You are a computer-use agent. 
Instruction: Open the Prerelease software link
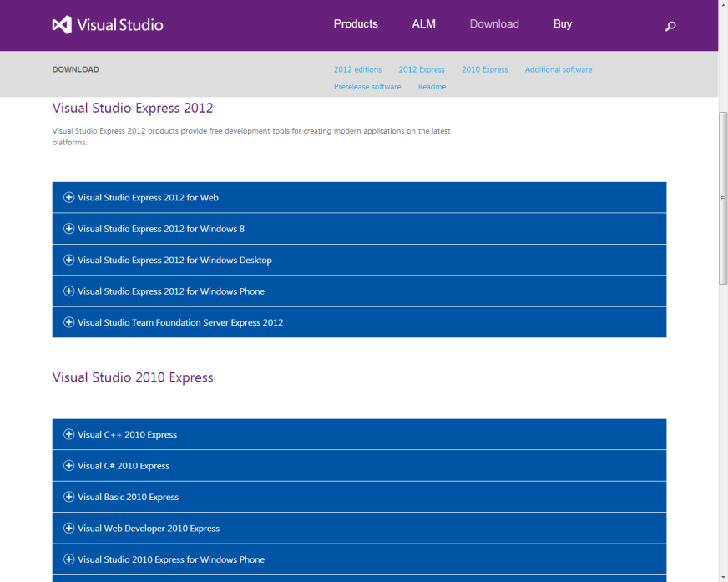(x=367, y=87)
